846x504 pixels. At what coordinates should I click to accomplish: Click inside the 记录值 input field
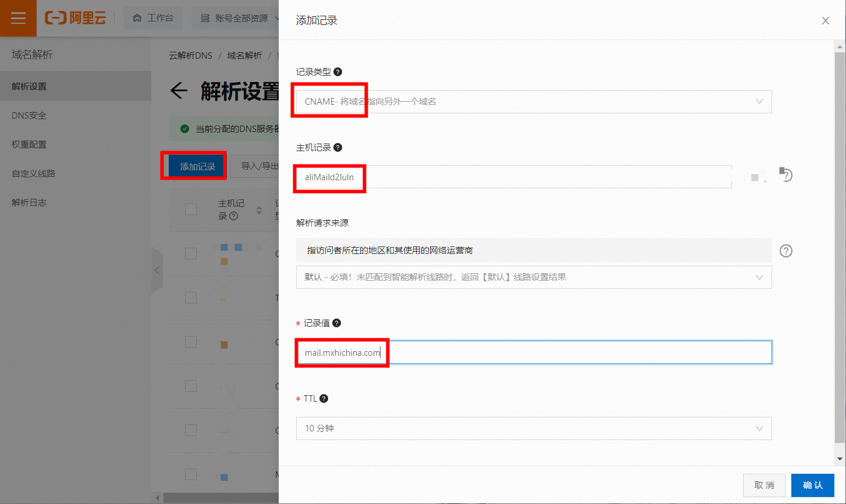(524, 352)
